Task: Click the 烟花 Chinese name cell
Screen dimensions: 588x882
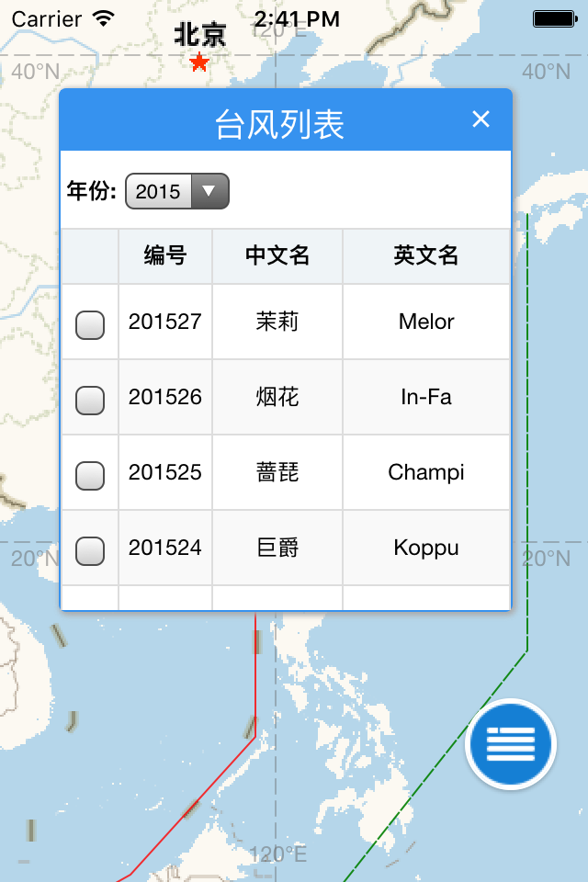Action: (x=277, y=397)
